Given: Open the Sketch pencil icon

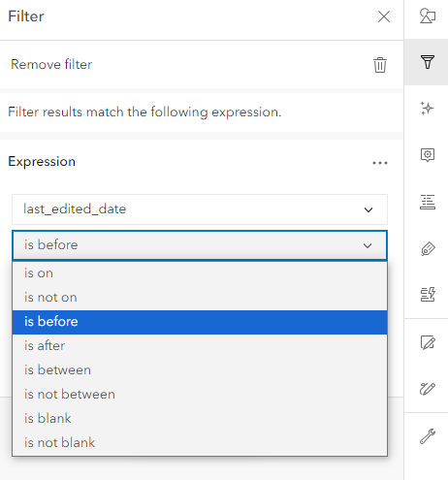Looking at the screenshot, I should 428,389.
